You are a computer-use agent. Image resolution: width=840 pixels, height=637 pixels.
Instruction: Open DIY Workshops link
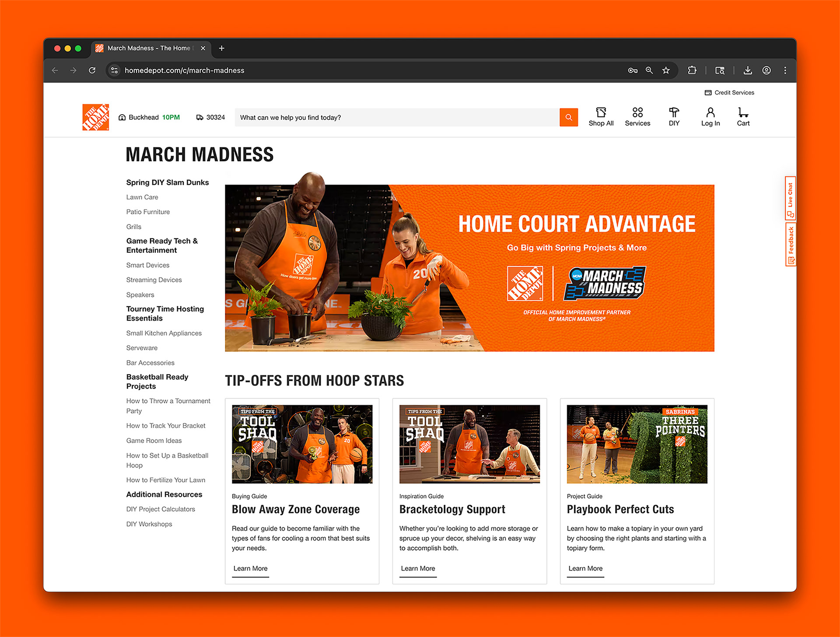(149, 524)
